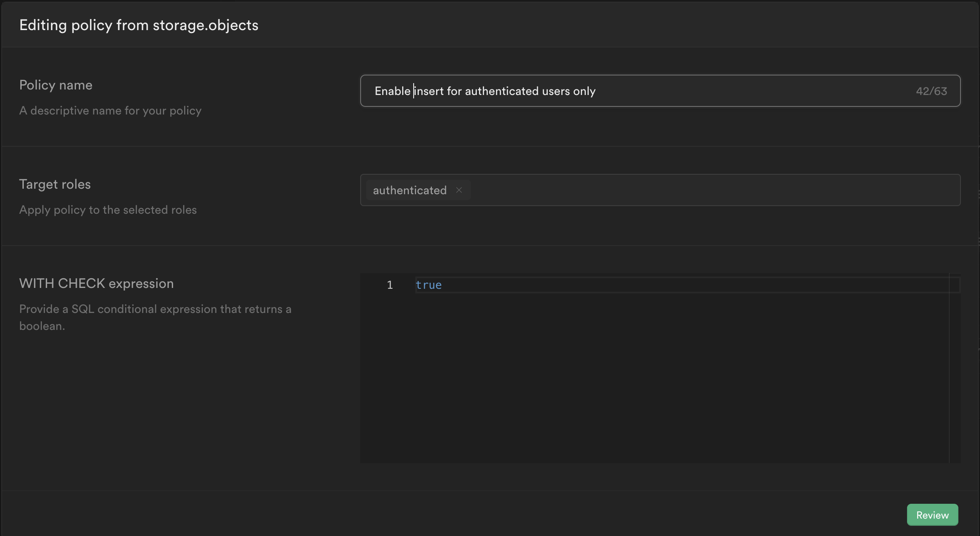This screenshot has height=536, width=980.
Task: Click the 42/63 character counter
Action: [931, 91]
